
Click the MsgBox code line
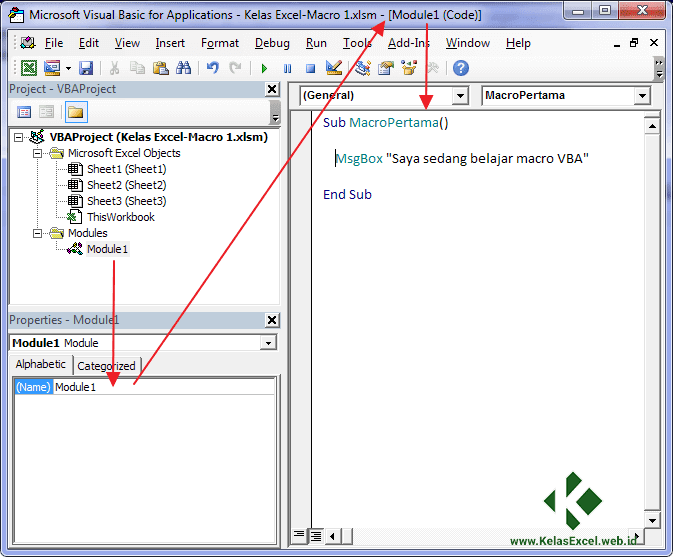click(x=462, y=159)
